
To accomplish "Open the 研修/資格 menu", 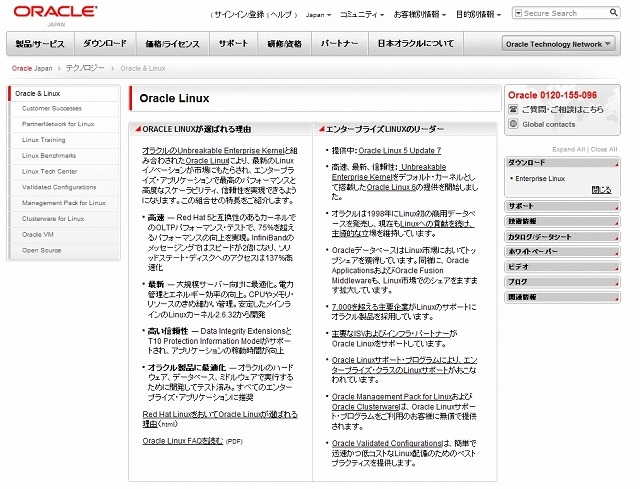I will click(x=284, y=43).
